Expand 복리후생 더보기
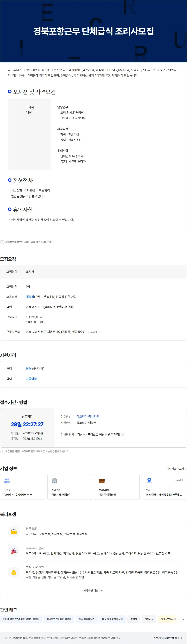 (93, 591)
